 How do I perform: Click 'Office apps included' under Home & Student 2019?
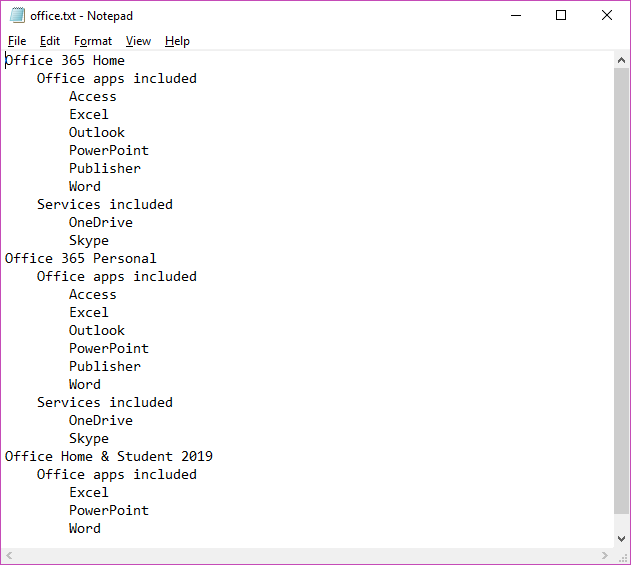[x=117, y=474]
